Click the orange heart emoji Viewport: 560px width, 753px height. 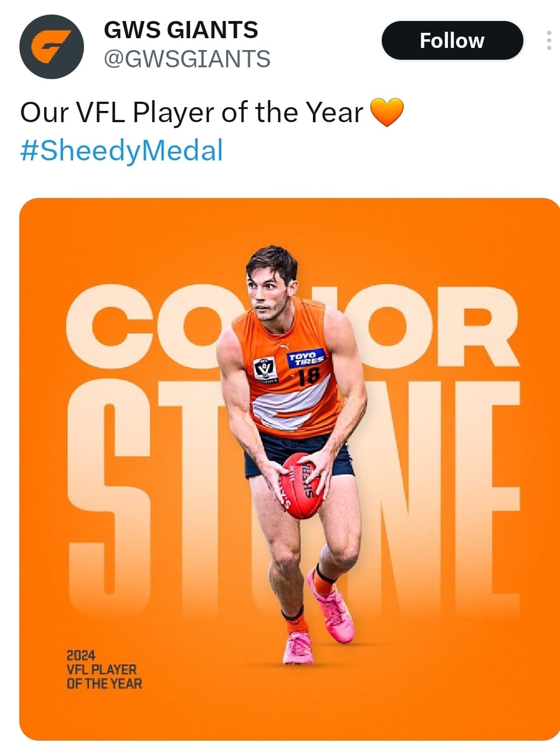[387, 112]
